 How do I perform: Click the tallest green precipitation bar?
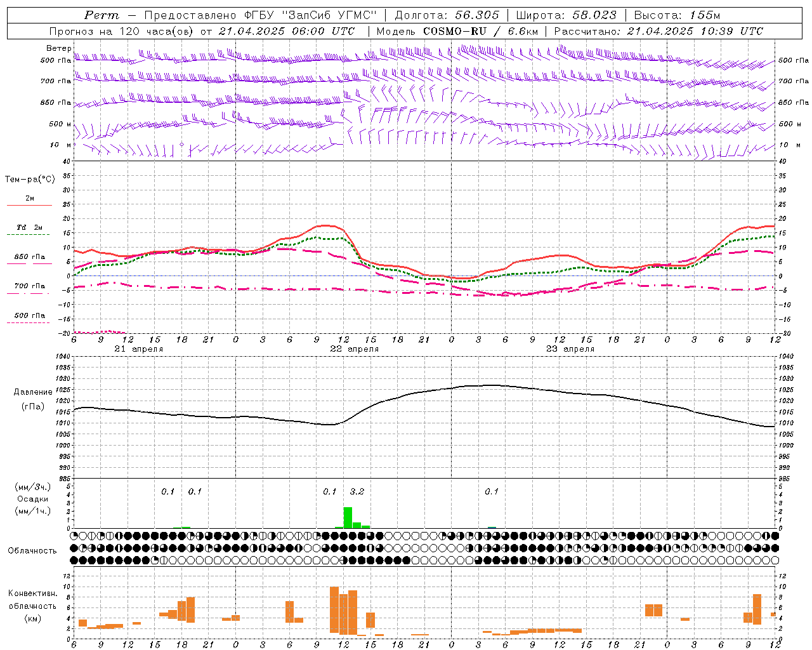pos(348,517)
